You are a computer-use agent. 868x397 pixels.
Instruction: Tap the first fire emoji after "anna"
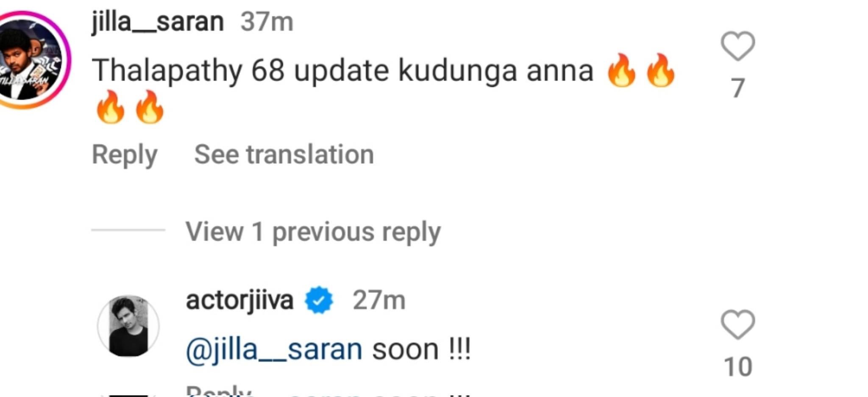(x=621, y=70)
